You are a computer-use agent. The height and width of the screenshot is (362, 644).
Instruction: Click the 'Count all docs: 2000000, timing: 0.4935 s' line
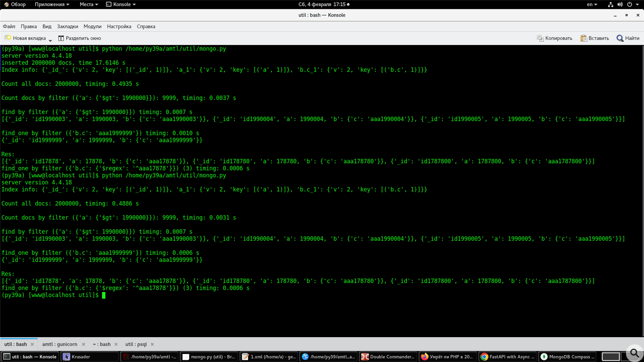click(70, 84)
